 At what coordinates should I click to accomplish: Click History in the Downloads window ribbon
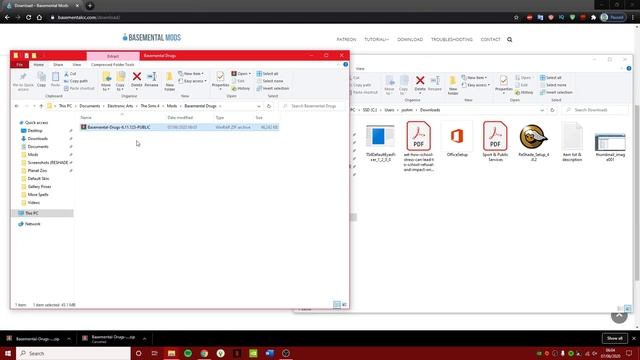[524, 93]
